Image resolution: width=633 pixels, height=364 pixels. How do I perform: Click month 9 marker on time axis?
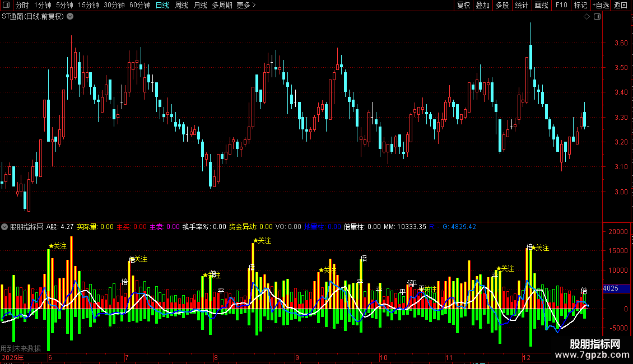(297, 357)
